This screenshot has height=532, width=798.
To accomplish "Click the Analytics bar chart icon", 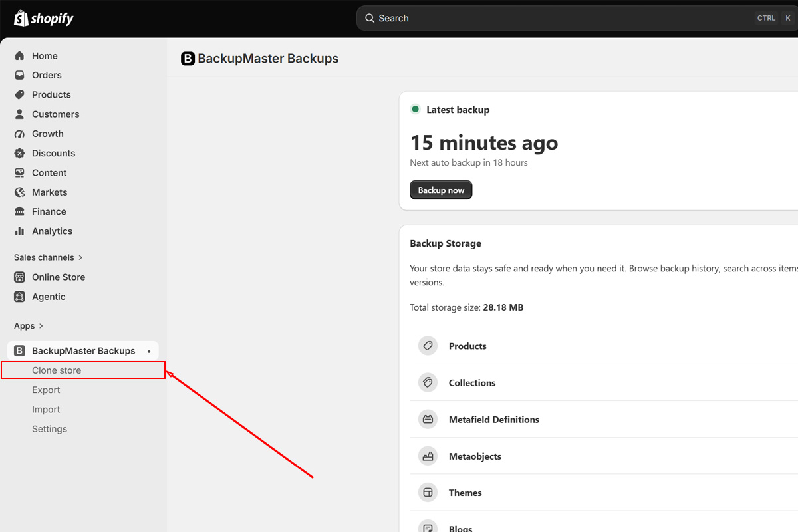I will click(x=19, y=231).
